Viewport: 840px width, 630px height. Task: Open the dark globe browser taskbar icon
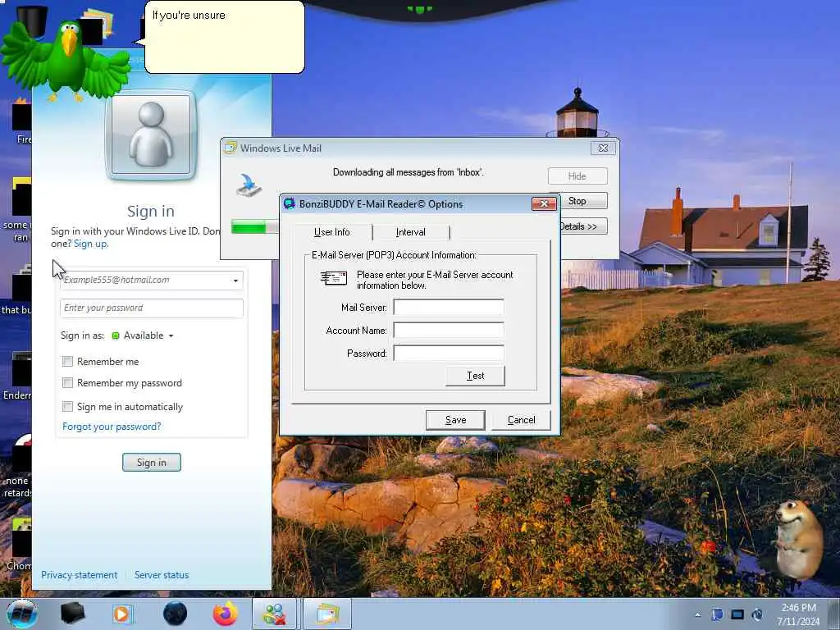(175, 614)
